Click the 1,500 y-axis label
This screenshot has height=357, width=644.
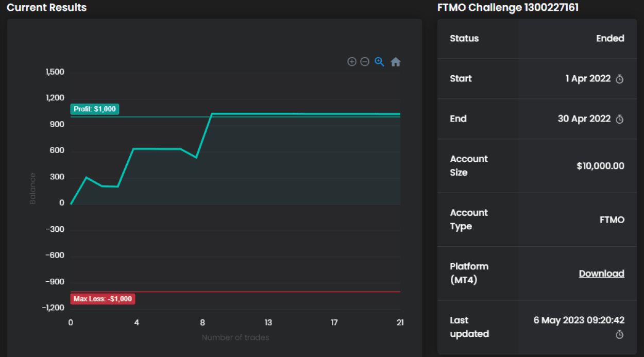[x=55, y=72]
